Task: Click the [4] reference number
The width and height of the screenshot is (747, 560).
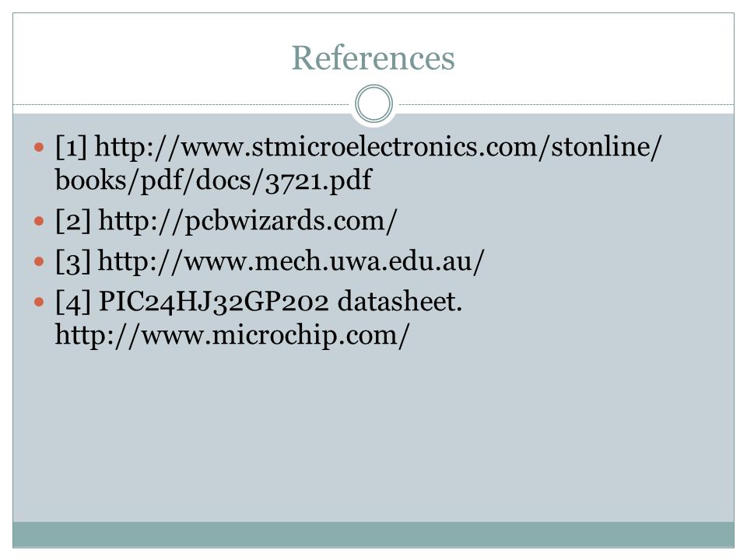Action: [x=73, y=302]
